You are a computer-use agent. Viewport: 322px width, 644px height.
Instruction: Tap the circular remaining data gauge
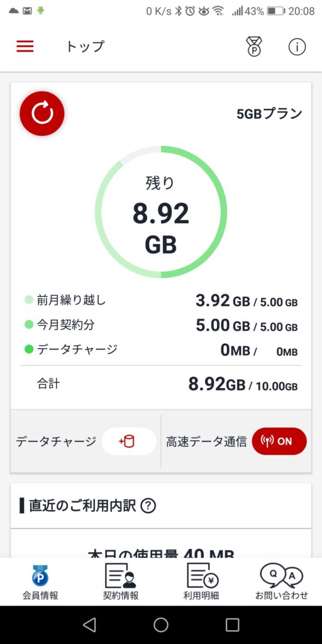[161, 212]
